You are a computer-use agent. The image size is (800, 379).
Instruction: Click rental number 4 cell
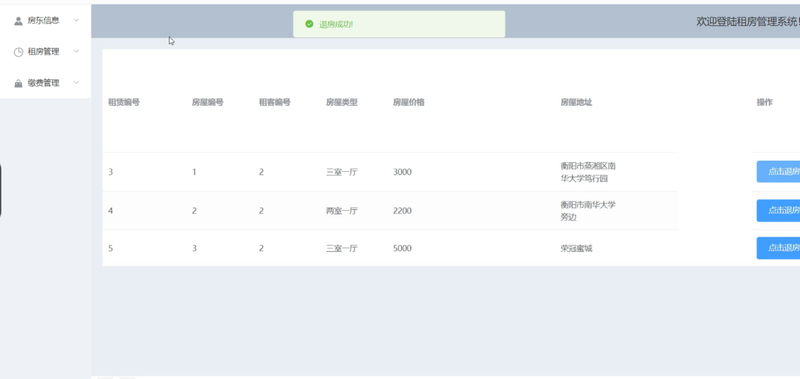tap(111, 211)
